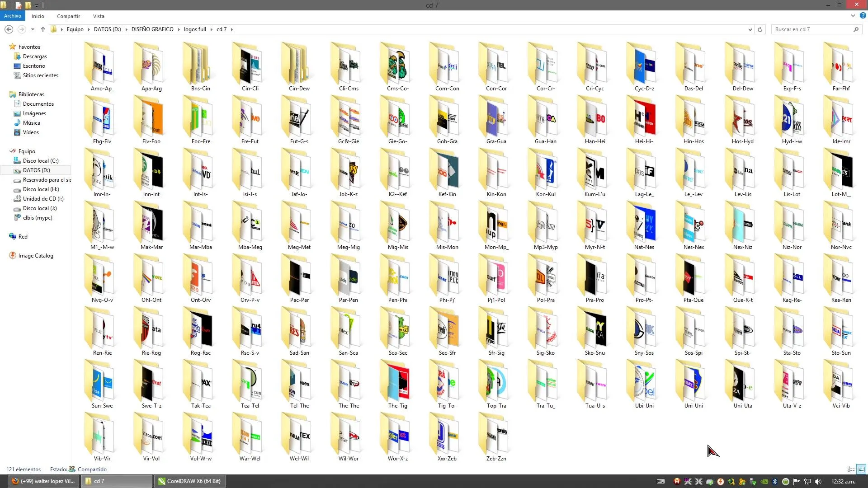Select the Hei-Hi- folder
Screen dimensions: 868x488
[x=644, y=120]
